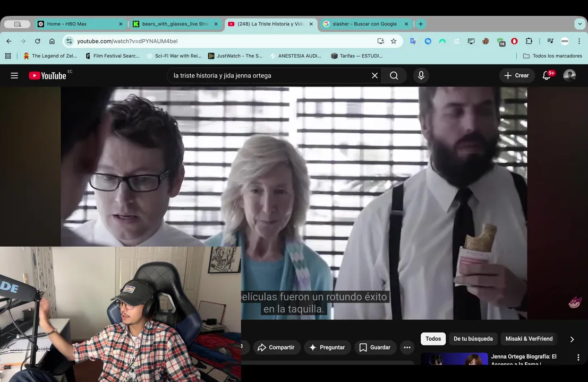Viewport: 588px width, 382px height.
Task: Open a new browser tab
Action: (x=421, y=24)
